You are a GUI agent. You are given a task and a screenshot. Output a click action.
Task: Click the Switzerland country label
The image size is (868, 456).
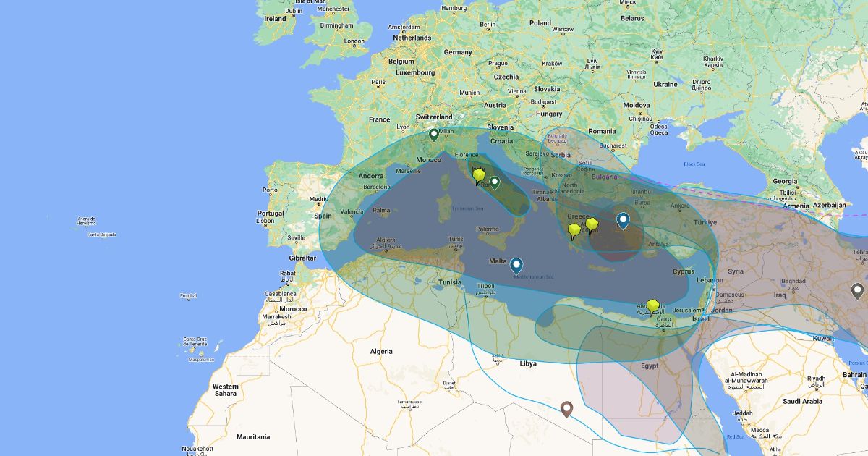coord(434,117)
